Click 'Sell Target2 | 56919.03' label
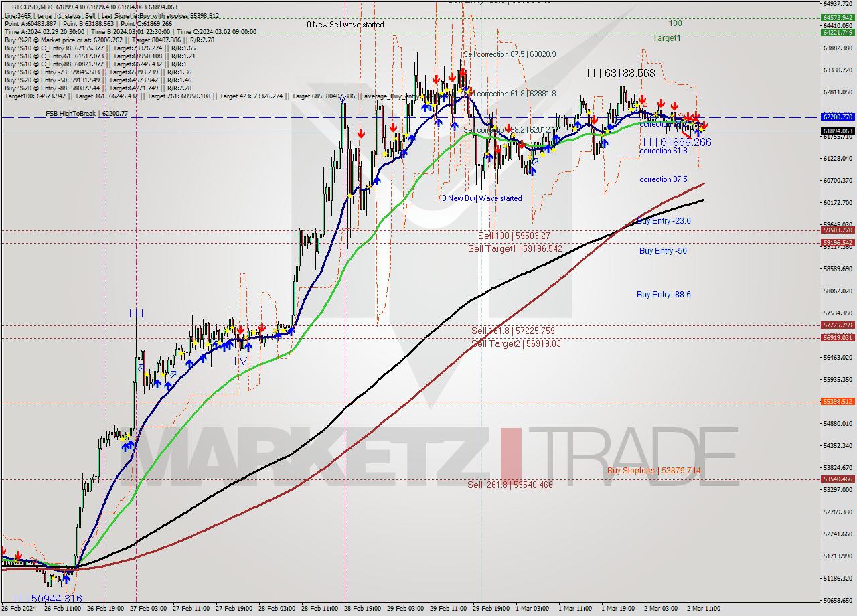This screenshot has height=616, width=857. pyautogui.click(x=516, y=343)
